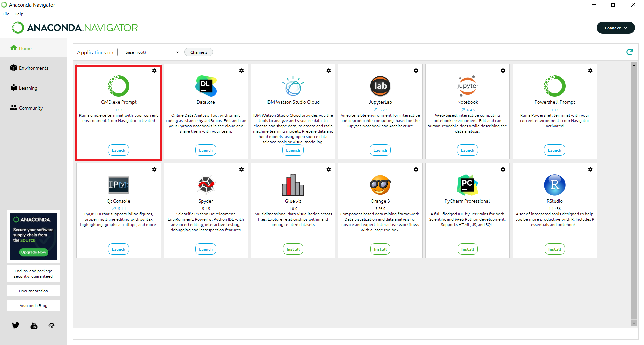Open settings gear on CMD.exe Prompt card
The width and height of the screenshot is (644, 345).
(154, 71)
